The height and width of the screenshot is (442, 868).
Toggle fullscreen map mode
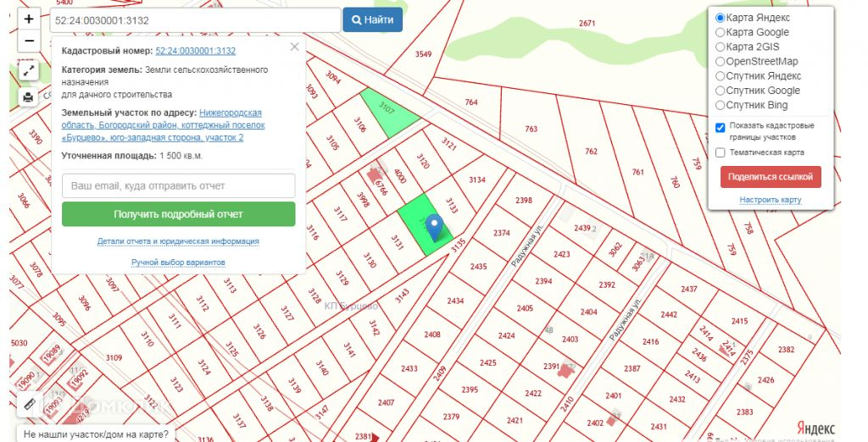(x=28, y=71)
